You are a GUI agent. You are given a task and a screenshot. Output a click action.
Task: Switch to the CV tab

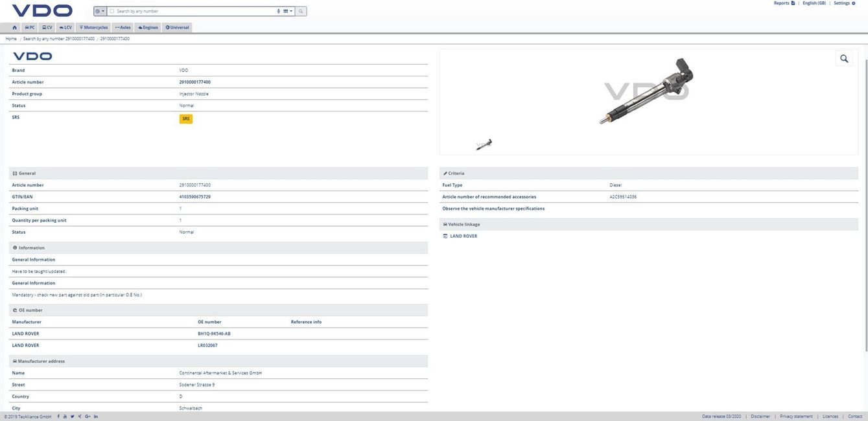pos(47,27)
